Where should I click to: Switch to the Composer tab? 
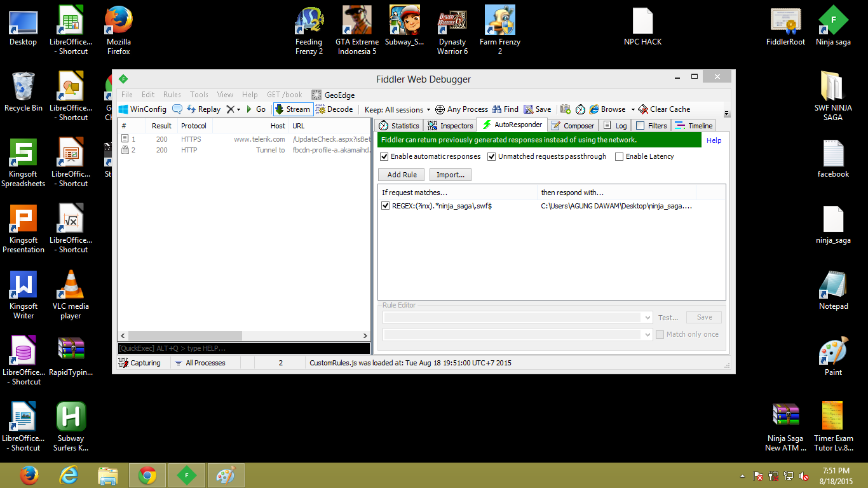point(573,126)
